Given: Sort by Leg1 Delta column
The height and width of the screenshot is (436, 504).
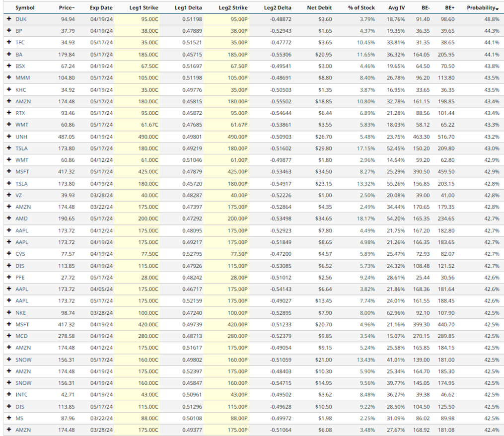Looking at the screenshot, I should [x=188, y=8].
